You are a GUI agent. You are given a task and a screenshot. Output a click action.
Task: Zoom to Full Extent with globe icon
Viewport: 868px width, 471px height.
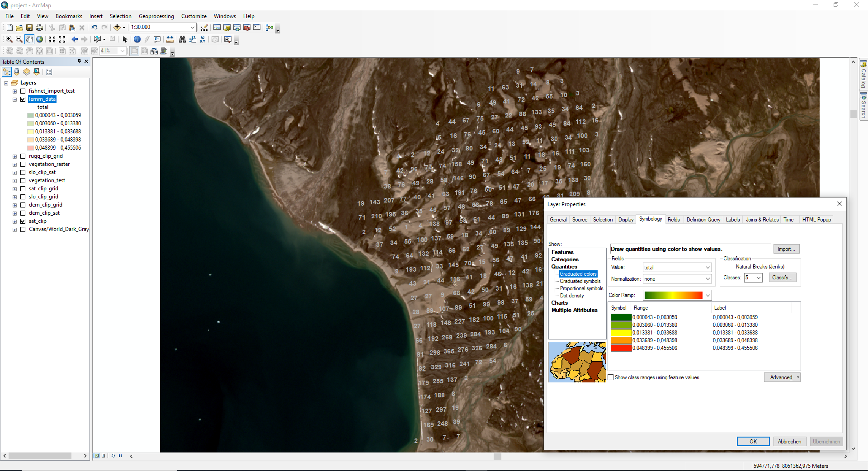(x=40, y=39)
